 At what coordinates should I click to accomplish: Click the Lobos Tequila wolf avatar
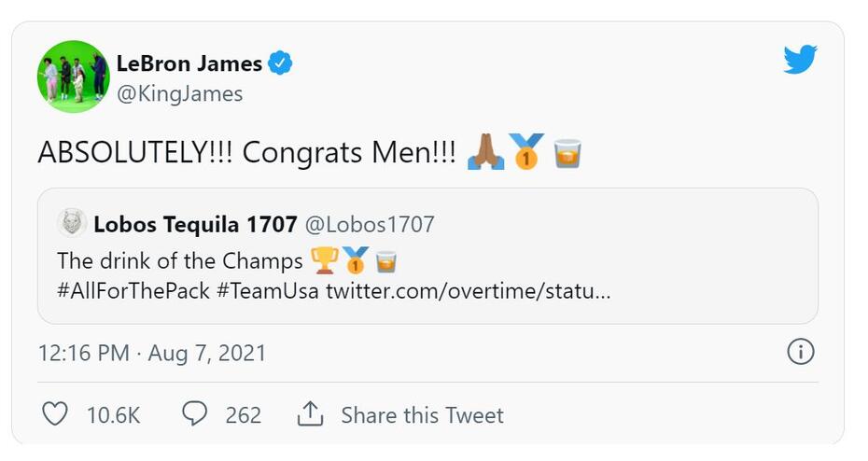72,224
